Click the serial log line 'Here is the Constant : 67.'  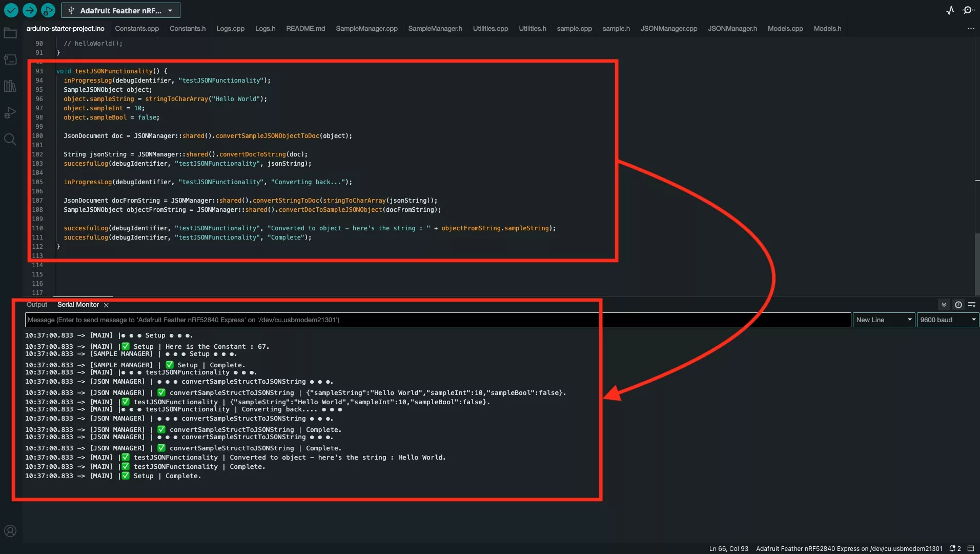[x=147, y=347]
